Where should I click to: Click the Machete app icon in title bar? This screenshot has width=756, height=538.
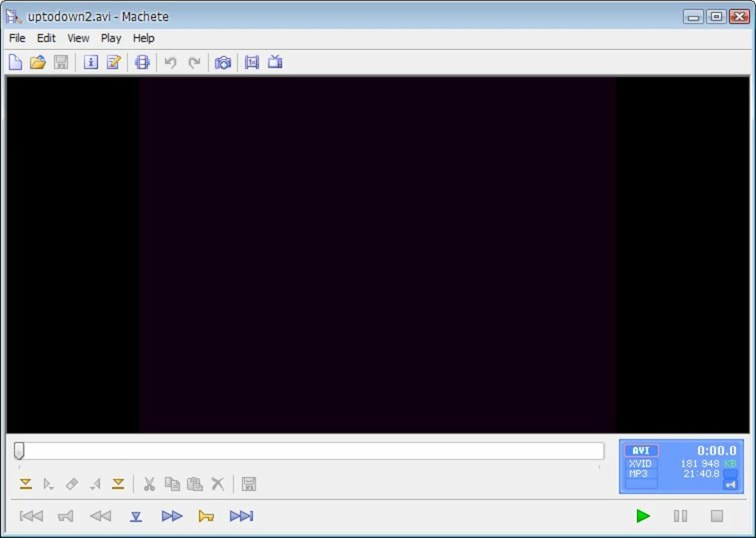click(x=13, y=17)
